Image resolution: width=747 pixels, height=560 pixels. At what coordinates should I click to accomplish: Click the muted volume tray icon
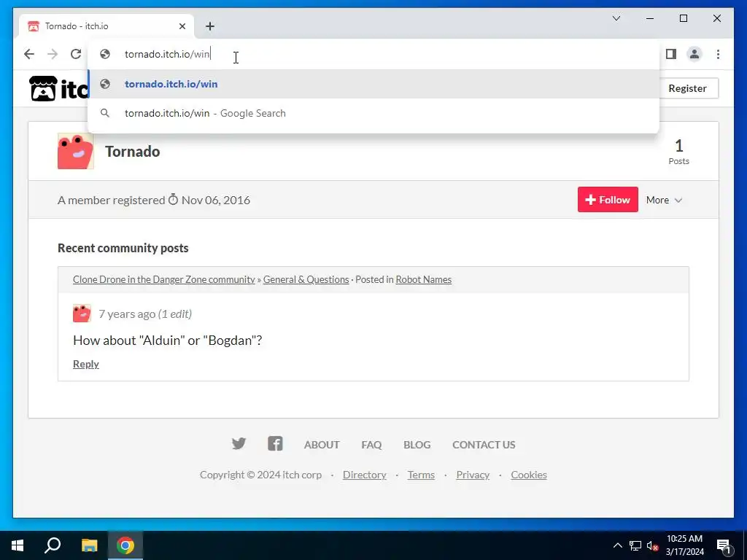coord(652,545)
